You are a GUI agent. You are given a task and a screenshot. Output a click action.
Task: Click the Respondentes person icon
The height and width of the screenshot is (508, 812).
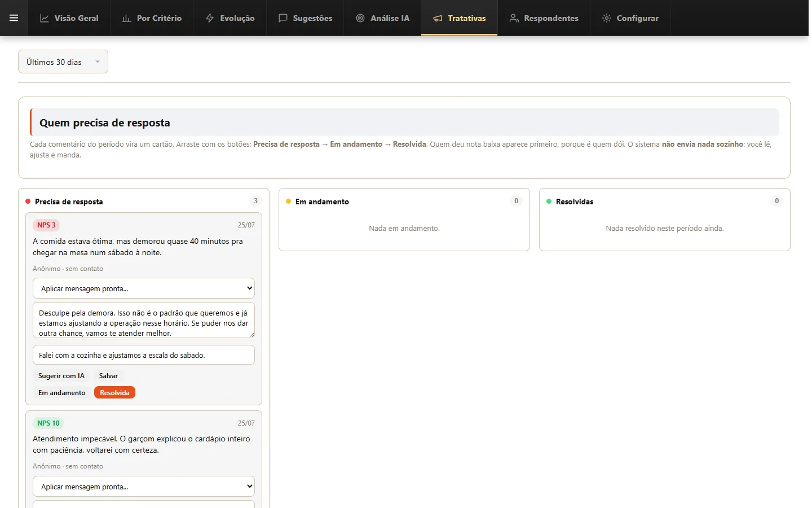coord(514,18)
